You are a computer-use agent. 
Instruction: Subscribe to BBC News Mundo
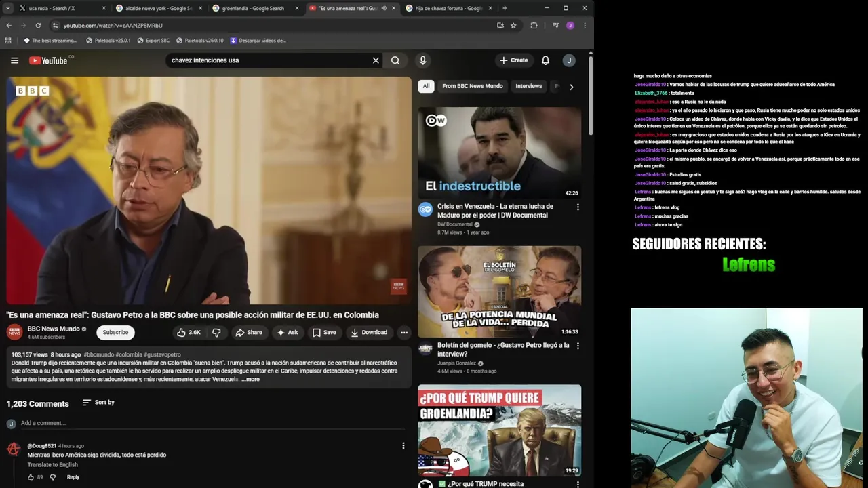115,332
